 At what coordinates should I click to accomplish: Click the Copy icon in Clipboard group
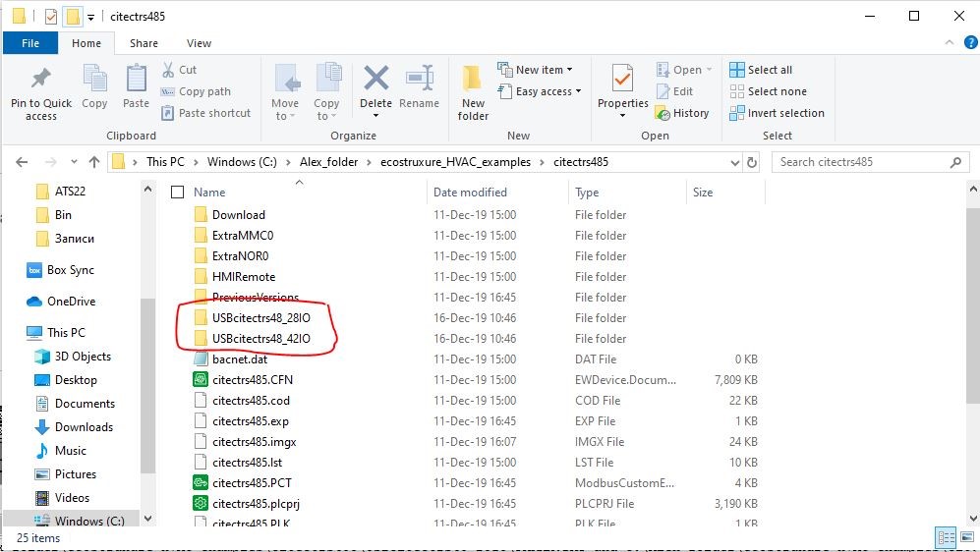tap(94, 78)
